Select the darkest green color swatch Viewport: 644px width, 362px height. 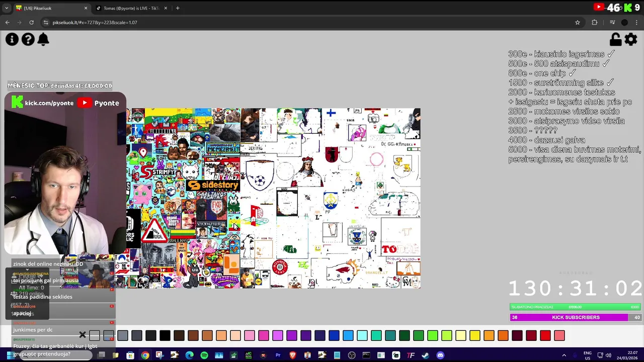click(405, 335)
